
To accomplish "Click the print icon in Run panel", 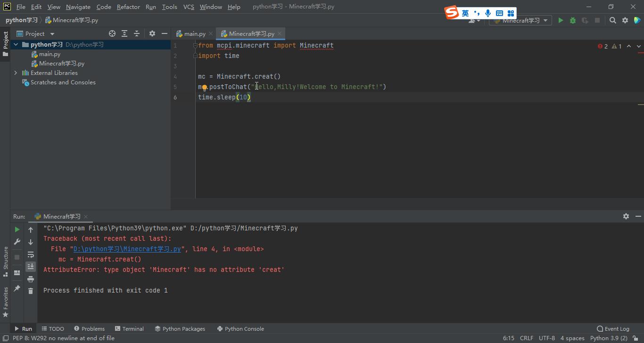I will (31, 279).
